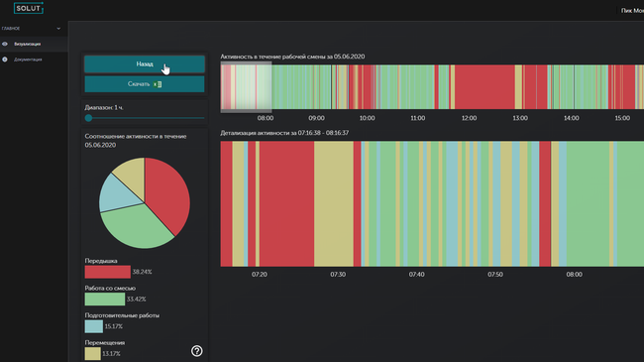Click the Назад button
Image resolution: width=644 pixels, height=362 pixels.
145,64
